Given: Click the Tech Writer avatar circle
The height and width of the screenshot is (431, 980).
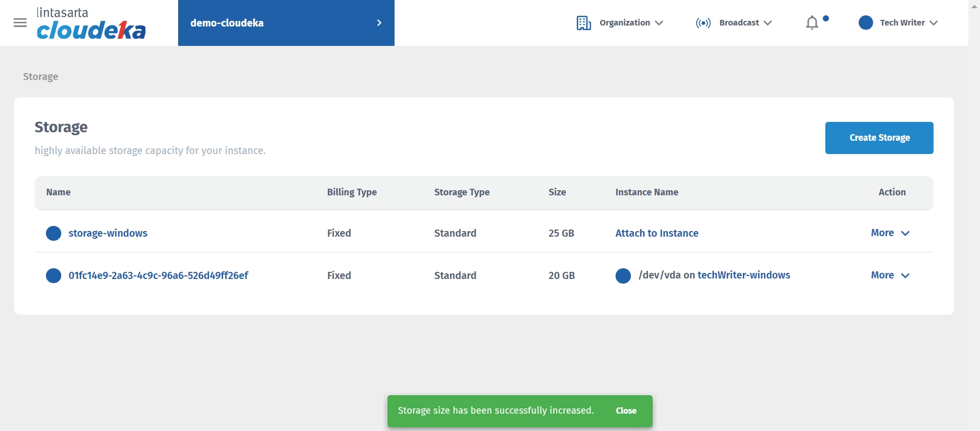Looking at the screenshot, I should tap(866, 23).
